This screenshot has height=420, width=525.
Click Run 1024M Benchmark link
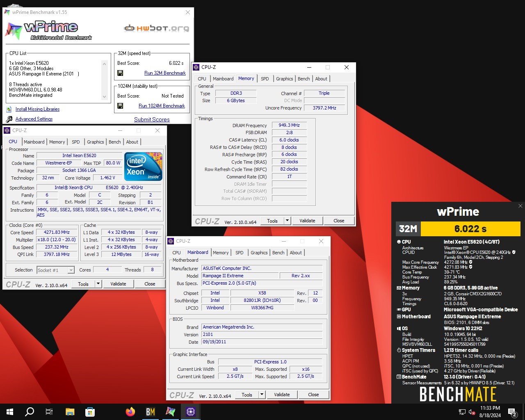(x=162, y=106)
